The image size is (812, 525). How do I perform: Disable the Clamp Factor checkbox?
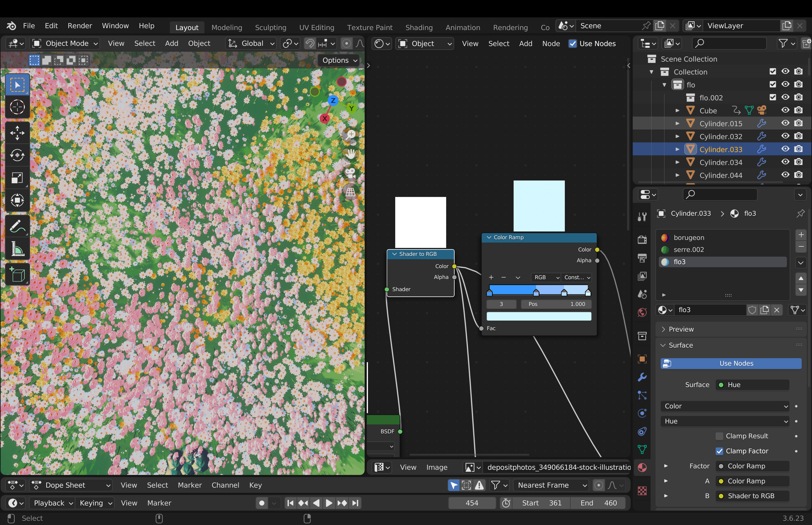point(719,451)
